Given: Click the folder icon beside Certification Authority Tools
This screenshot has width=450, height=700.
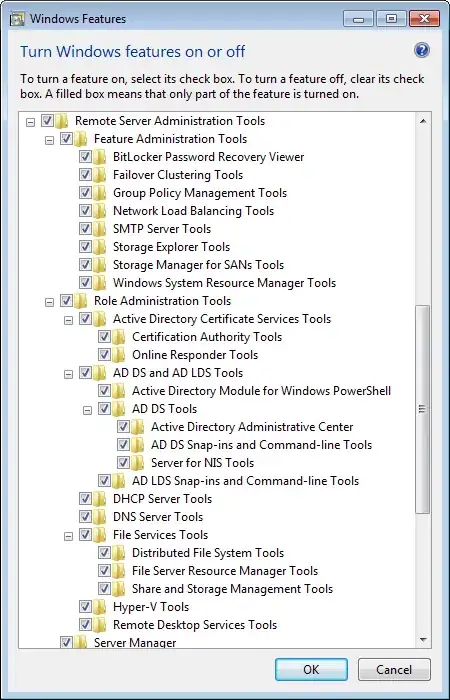Looking at the screenshot, I should click(x=119, y=337).
